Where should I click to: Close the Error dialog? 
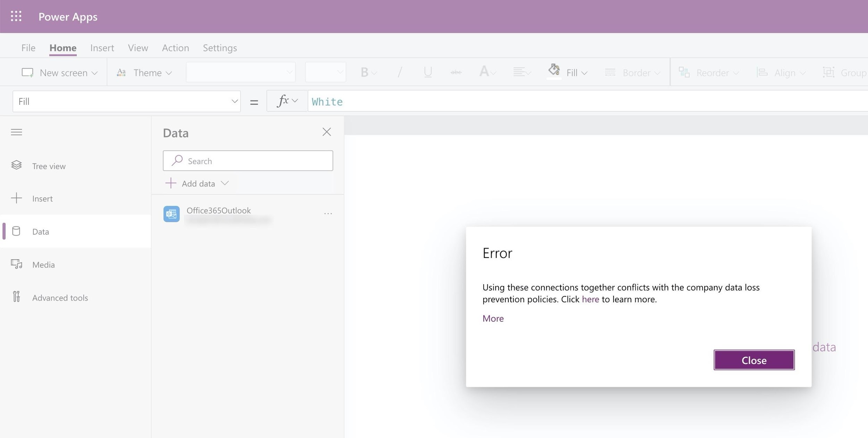754,360
